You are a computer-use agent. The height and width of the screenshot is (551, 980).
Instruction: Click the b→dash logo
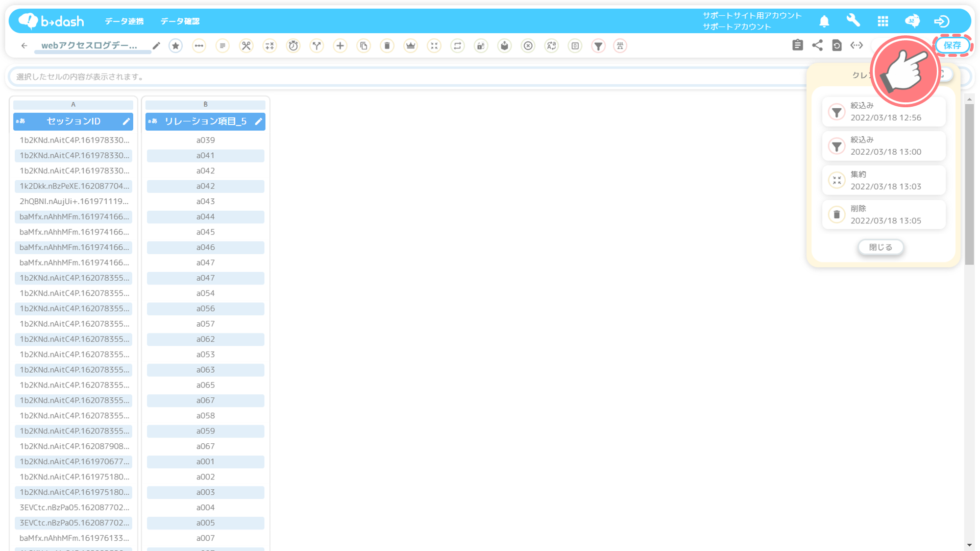51,21
